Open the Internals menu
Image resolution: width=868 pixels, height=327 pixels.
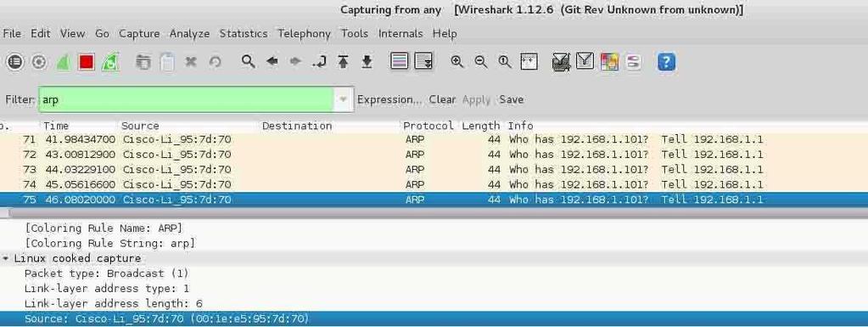pos(400,34)
